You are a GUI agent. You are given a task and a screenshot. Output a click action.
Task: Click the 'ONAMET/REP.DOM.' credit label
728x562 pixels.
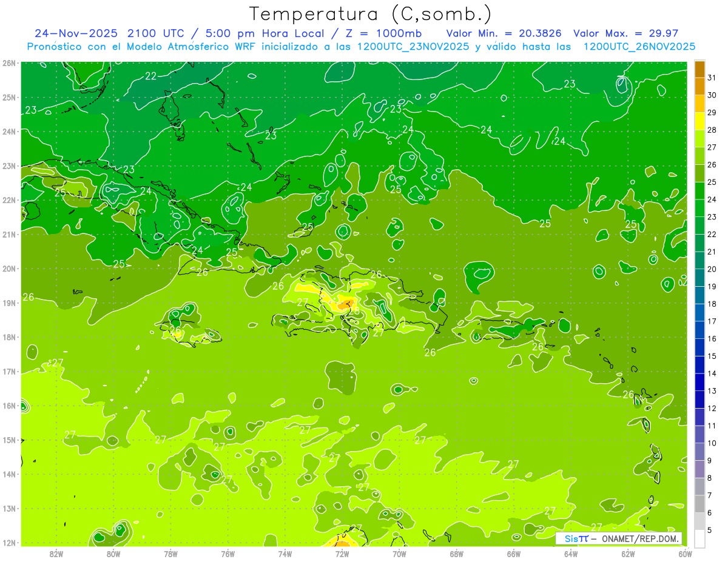click(x=641, y=538)
